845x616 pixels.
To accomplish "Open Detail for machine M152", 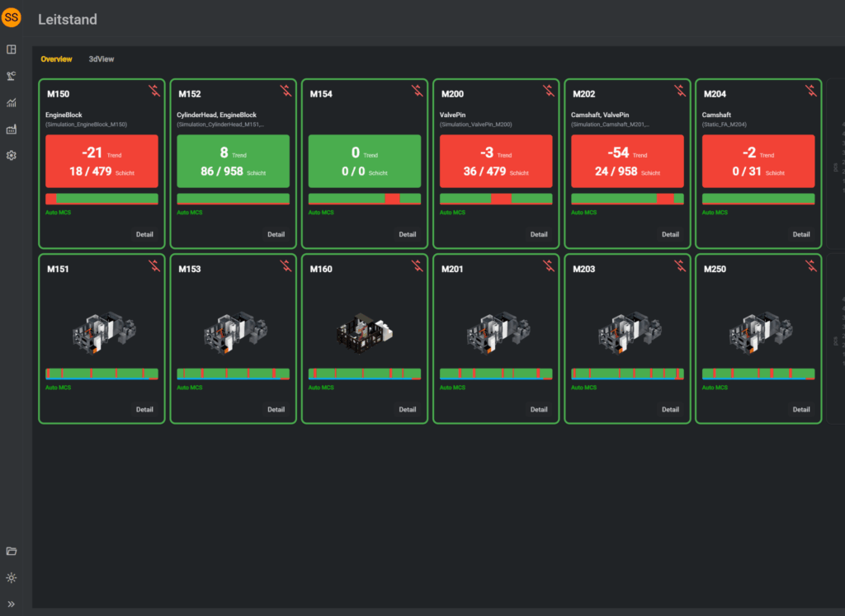I will tap(276, 234).
